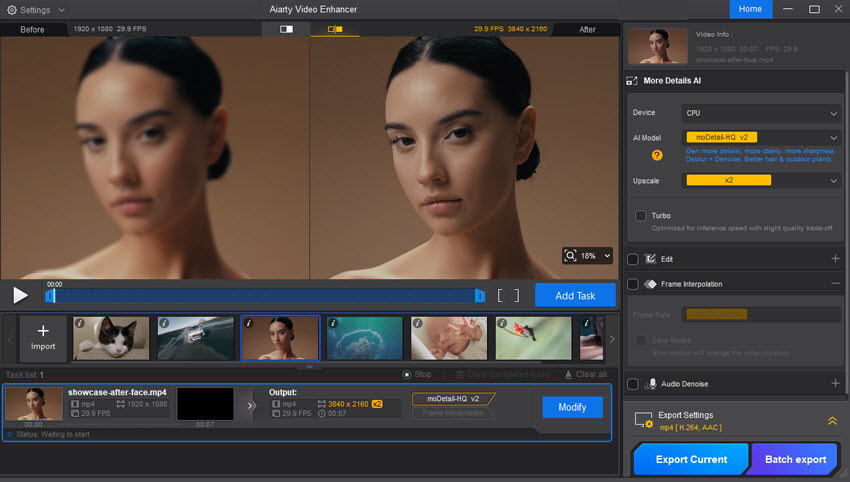
Task: Import a new video file
Action: pos(43,338)
